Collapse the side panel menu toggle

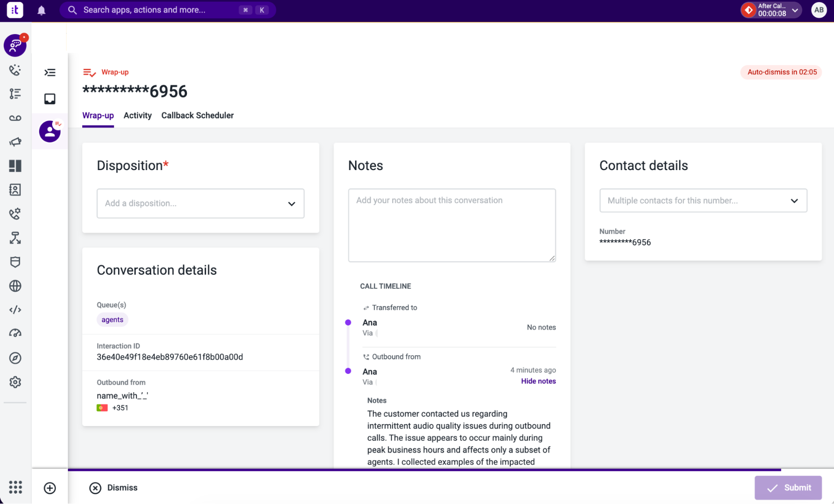click(50, 73)
